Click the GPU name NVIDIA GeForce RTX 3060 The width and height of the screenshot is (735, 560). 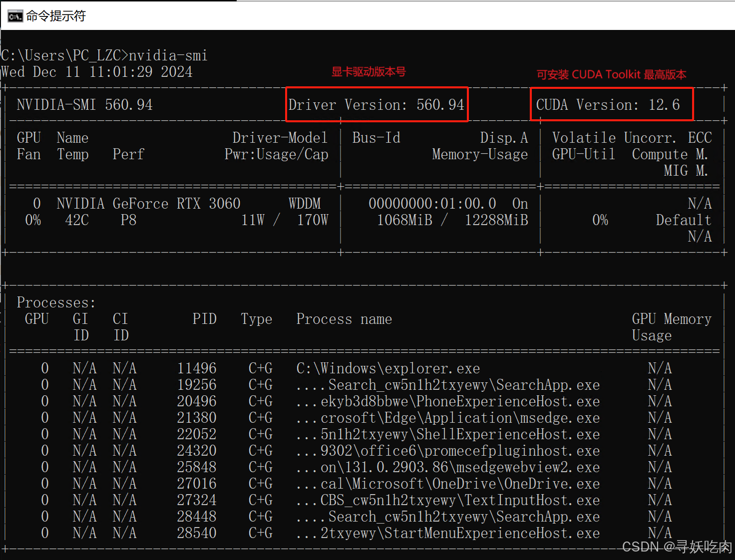click(x=148, y=204)
